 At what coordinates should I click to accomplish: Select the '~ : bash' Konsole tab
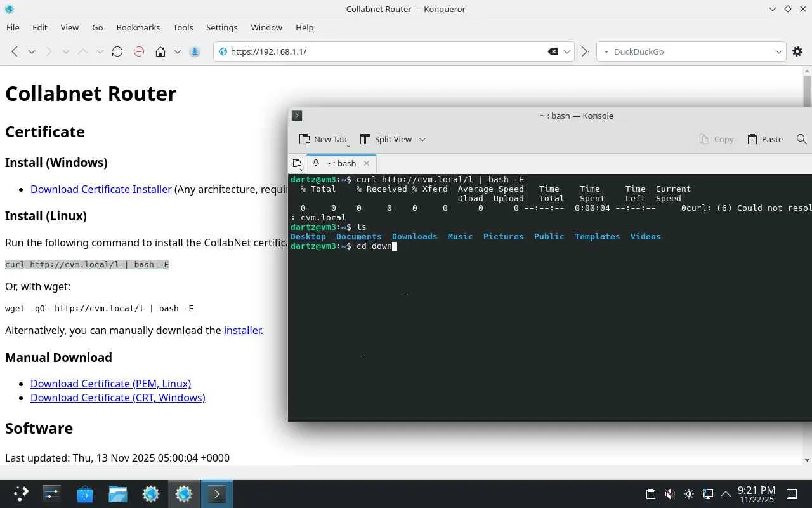click(341, 163)
